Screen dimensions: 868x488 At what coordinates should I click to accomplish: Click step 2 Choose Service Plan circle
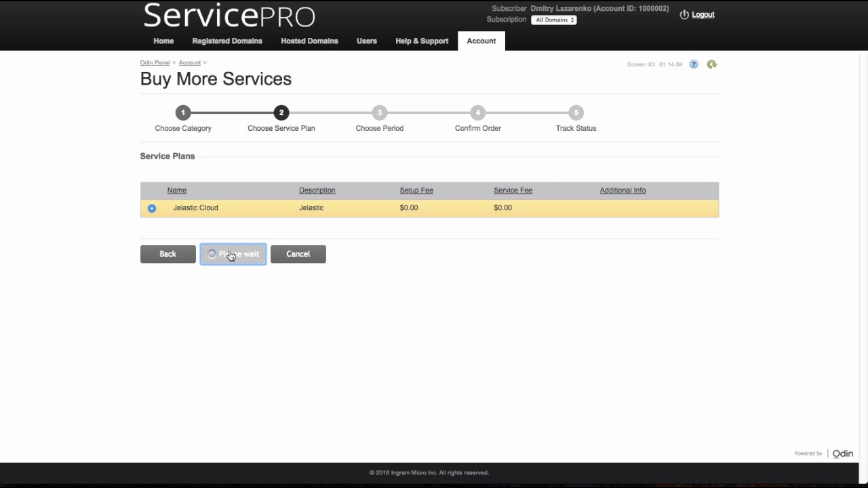click(x=281, y=113)
